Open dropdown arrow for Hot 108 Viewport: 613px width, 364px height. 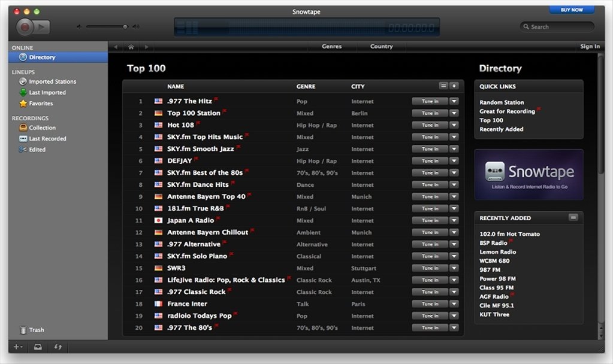[454, 125]
